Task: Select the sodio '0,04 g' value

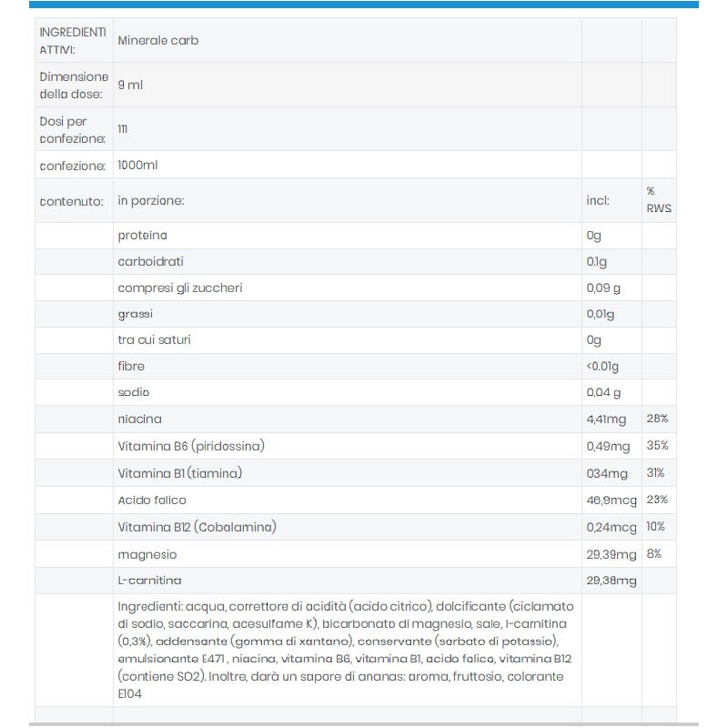Action: click(x=603, y=393)
